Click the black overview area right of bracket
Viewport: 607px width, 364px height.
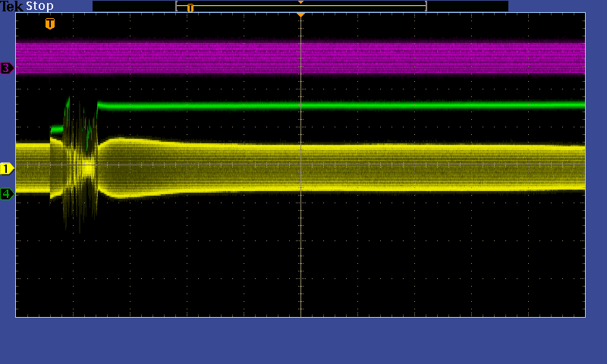pos(467,6)
